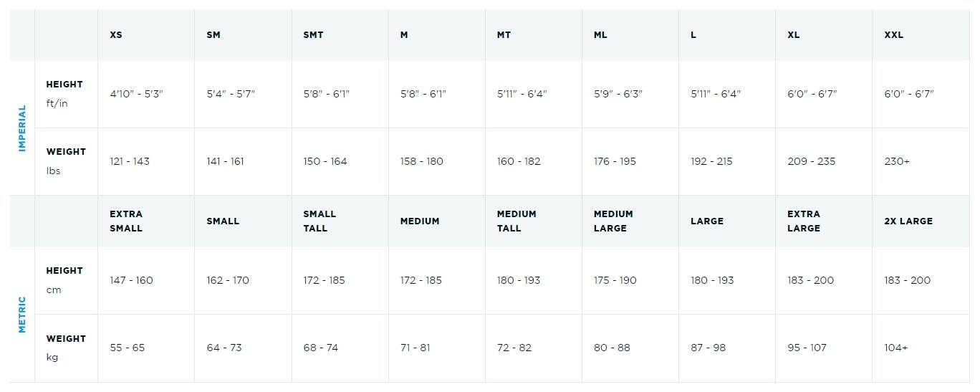Click the WEIGHT kg row label

point(66,348)
